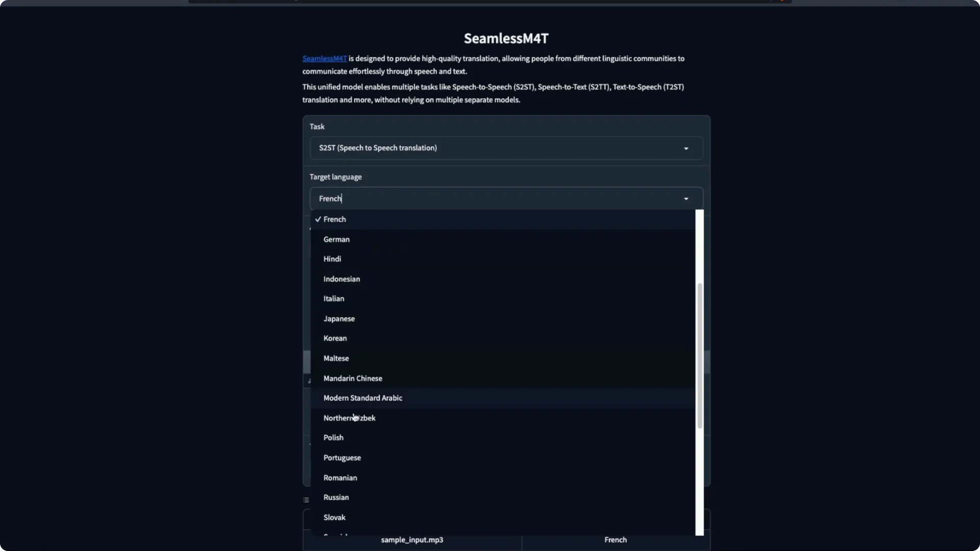Select German as target language
The height and width of the screenshot is (551, 980).
pyautogui.click(x=336, y=239)
